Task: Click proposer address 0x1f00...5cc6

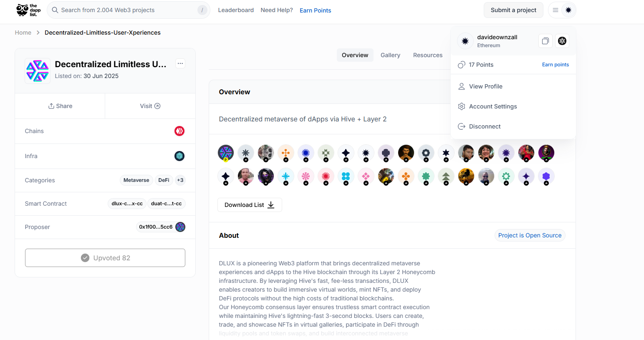Action: (x=156, y=227)
